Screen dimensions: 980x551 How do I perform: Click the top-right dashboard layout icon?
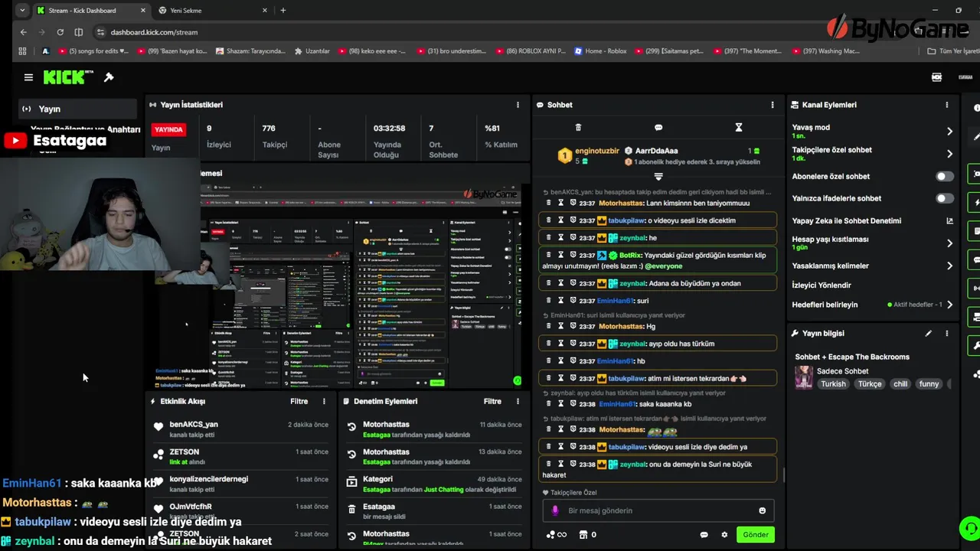(x=936, y=77)
